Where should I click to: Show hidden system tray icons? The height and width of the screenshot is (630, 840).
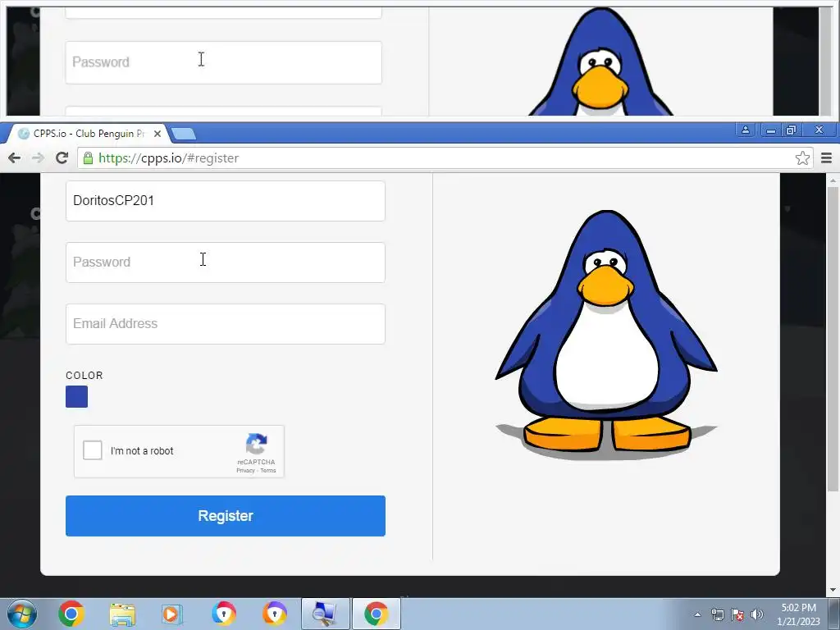tap(697, 614)
